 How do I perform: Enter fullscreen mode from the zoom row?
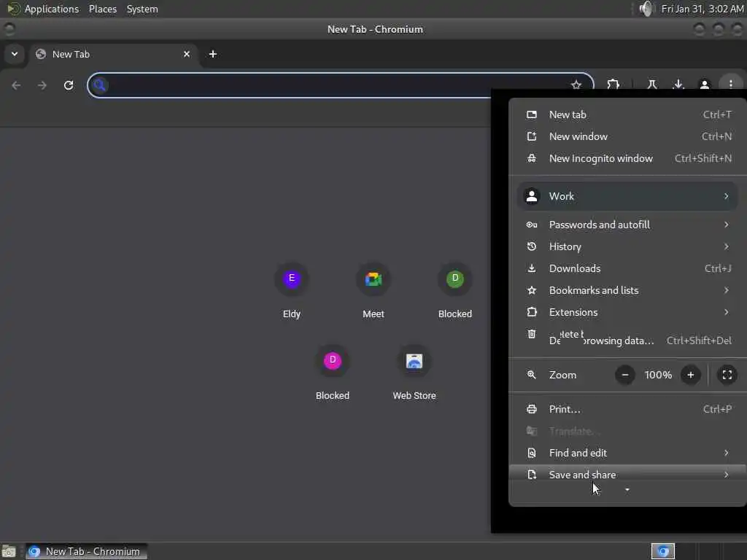coord(727,376)
